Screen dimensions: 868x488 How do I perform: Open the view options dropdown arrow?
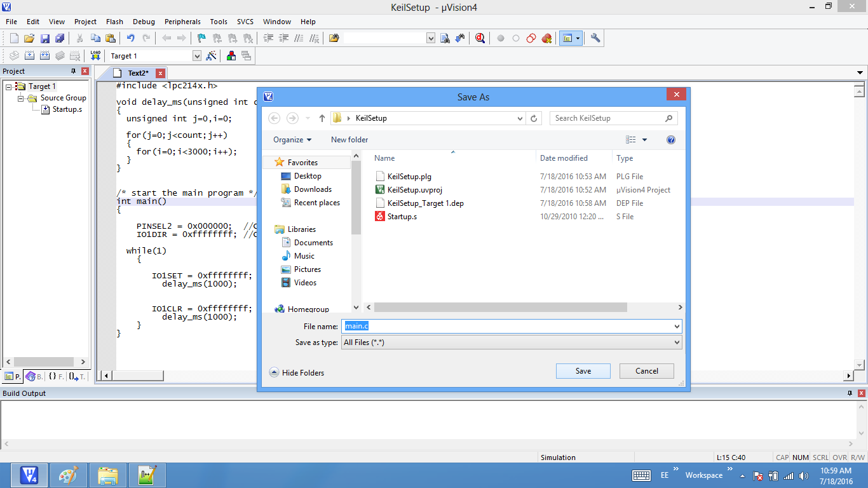[644, 140]
